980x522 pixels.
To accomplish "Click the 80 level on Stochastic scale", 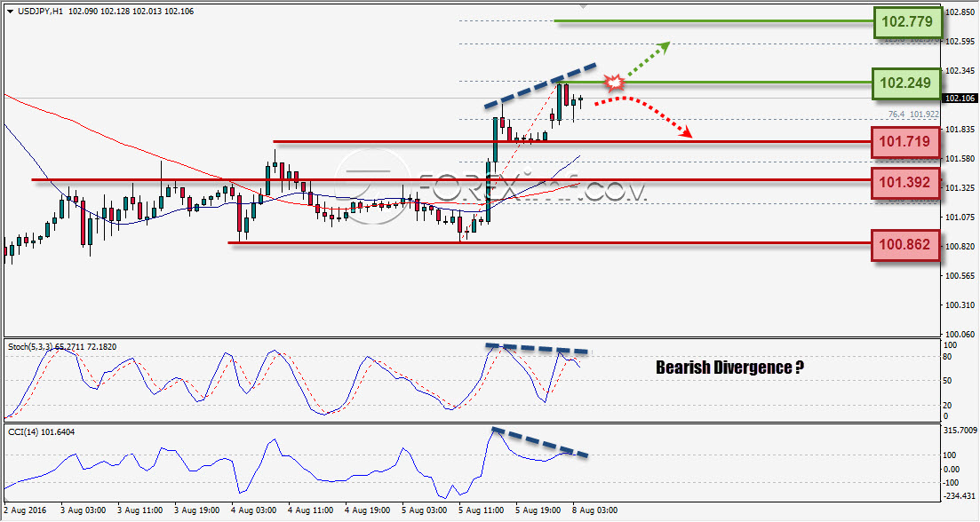I will (948, 357).
